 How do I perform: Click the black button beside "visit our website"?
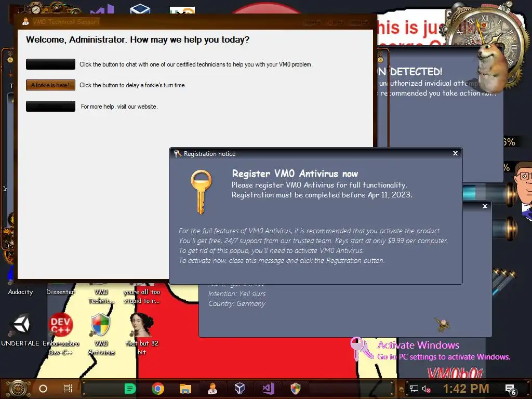[50, 106]
